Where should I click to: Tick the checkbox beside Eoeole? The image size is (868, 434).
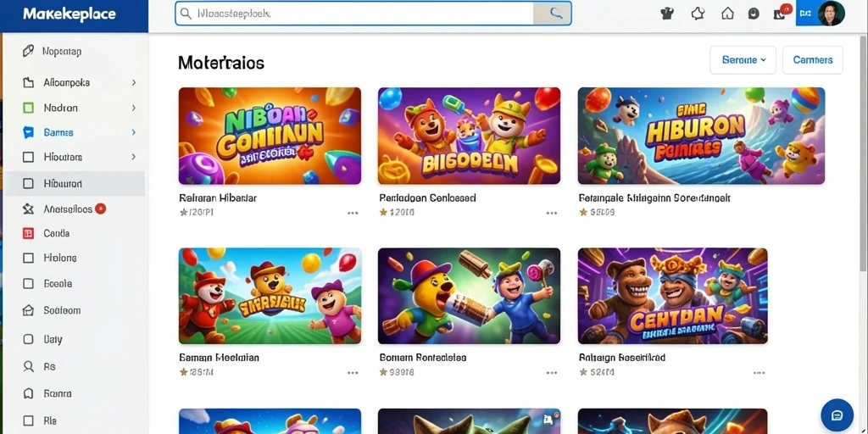28,283
